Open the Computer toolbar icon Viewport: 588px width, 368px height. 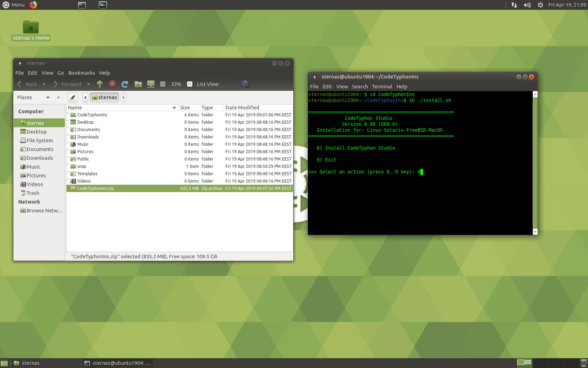(x=151, y=84)
